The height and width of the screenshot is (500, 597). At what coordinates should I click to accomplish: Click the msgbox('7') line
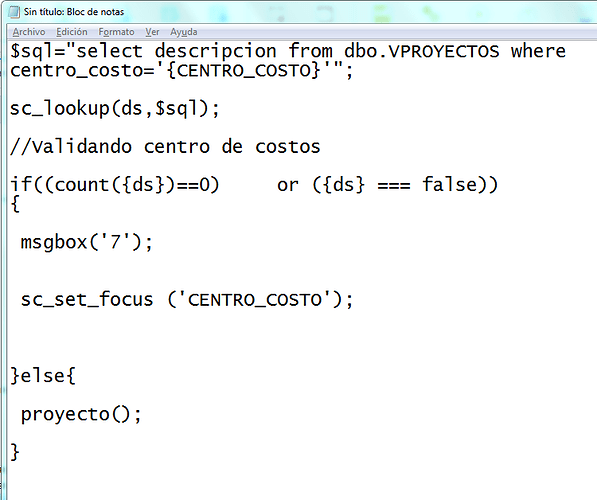coord(86,243)
